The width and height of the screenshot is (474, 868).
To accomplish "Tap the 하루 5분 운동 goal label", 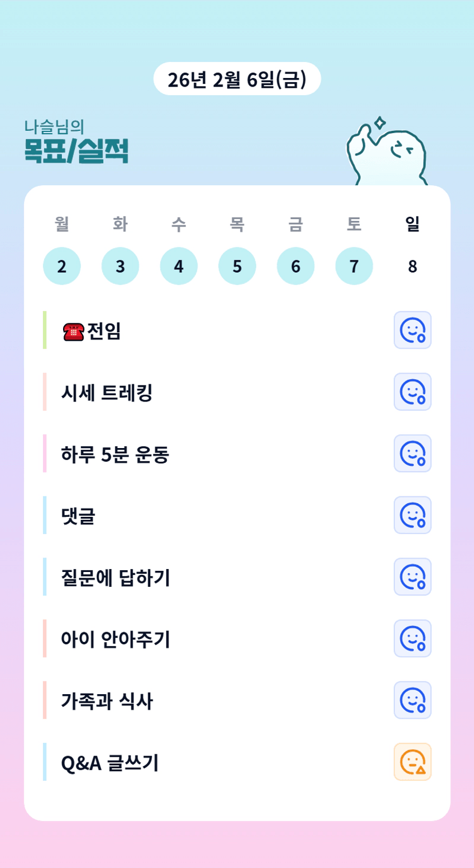I will click(115, 454).
